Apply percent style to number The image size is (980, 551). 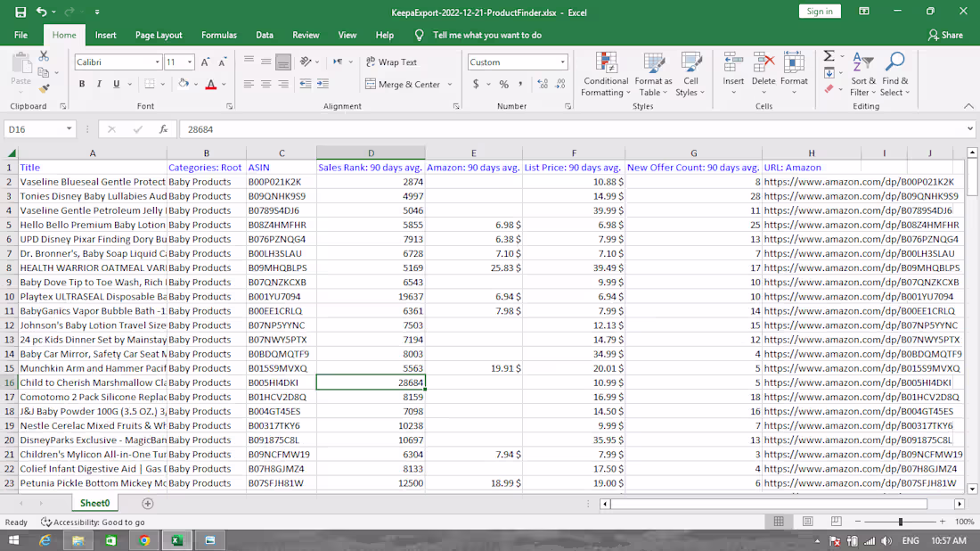[503, 84]
